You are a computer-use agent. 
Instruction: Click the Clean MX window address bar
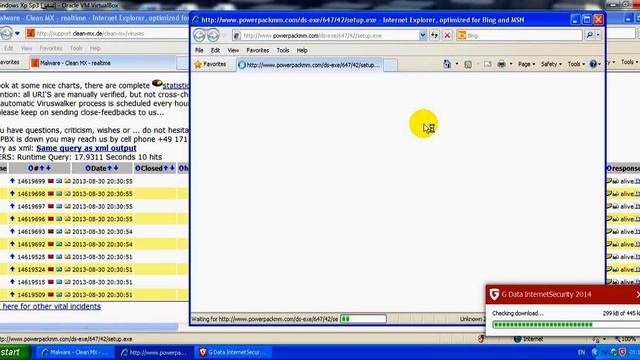tap(107, 33)
